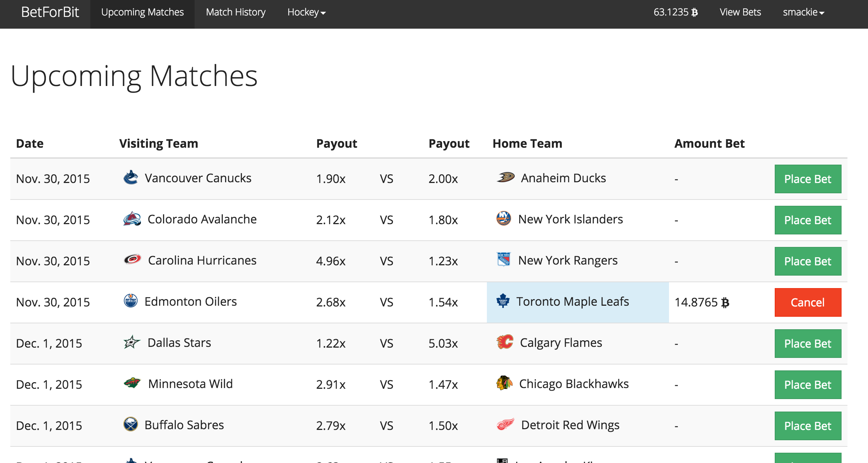Cancel the Toronto Maple Leafs bet

click(x=807, y=302)
